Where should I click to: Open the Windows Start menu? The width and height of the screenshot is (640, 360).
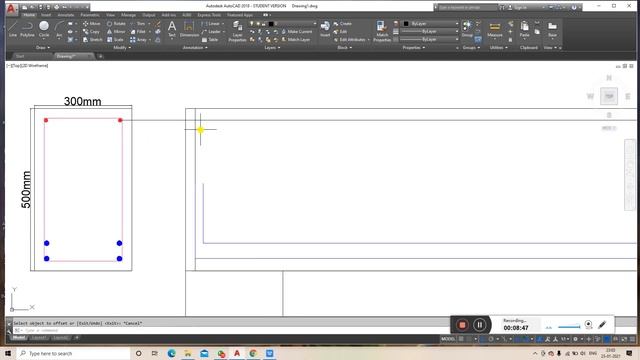point(8,353)
